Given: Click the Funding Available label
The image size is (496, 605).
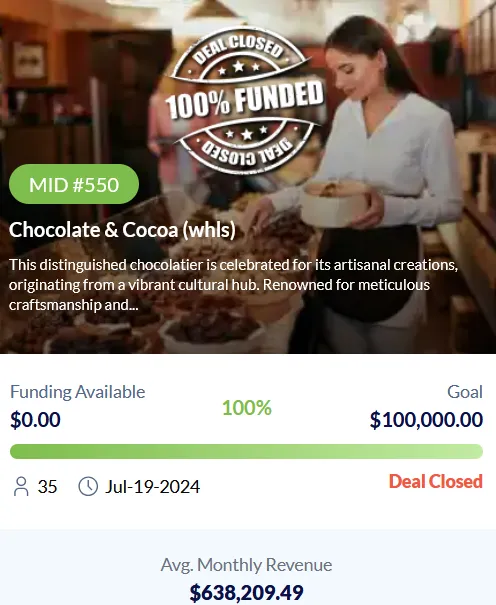Looking at the screenshot, I should 78,392.
